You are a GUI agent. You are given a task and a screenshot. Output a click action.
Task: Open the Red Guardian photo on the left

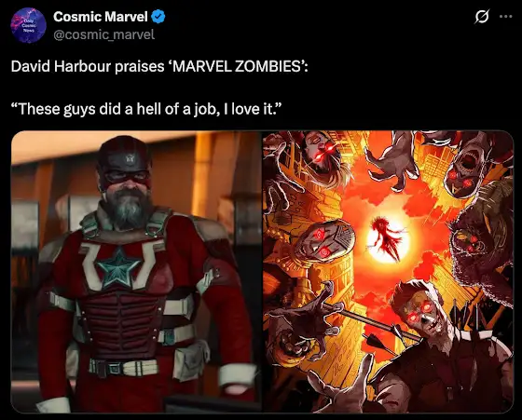point(136,272)
